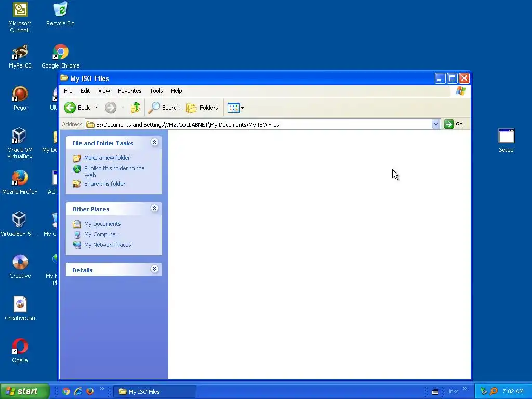Image resolution: width=532 pixels, height=399 pixels.
Task: Click the address bar path field
Action: tap(259, 125)
